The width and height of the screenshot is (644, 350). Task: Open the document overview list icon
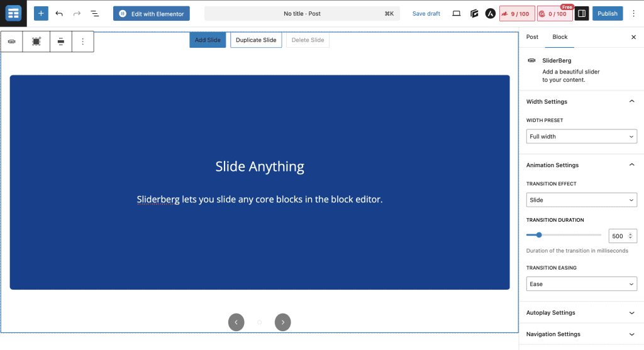[94, 14]
